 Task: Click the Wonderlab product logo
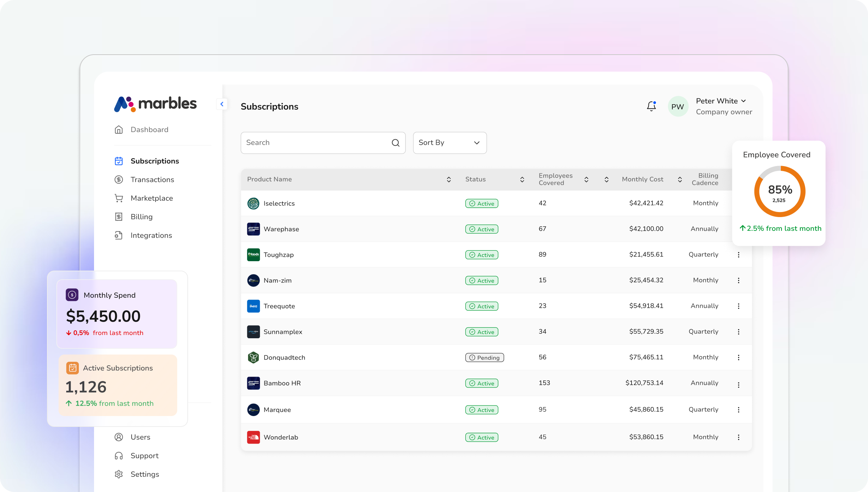point(253,437)
